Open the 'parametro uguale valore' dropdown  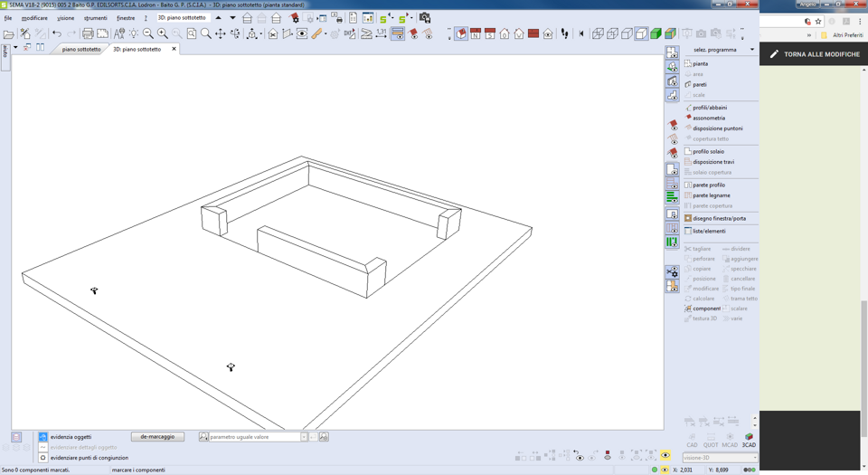point(304,437)
